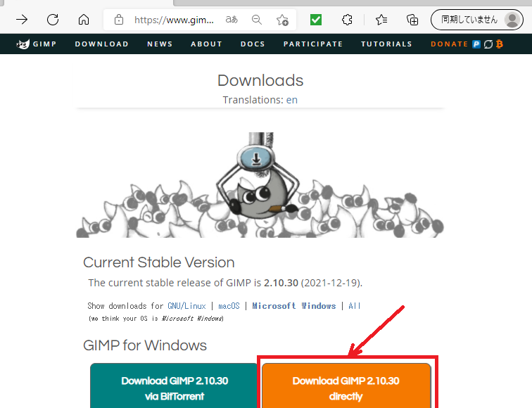Image resolution: width=532 pixels, height=408 pixels.
Task: Open the NEWS nav item
Action: [x=160, y=44]
